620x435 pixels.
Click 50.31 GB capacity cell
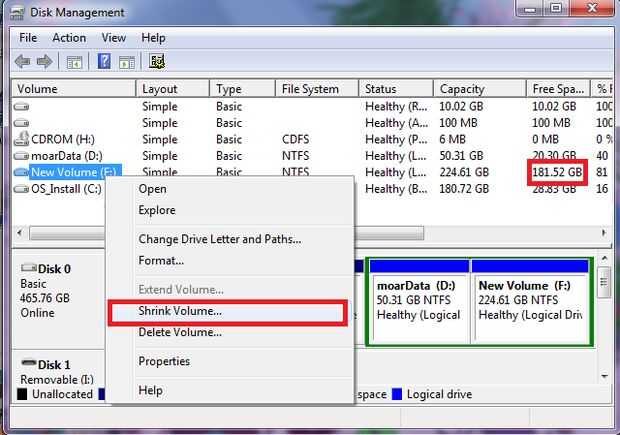point(461,156)
